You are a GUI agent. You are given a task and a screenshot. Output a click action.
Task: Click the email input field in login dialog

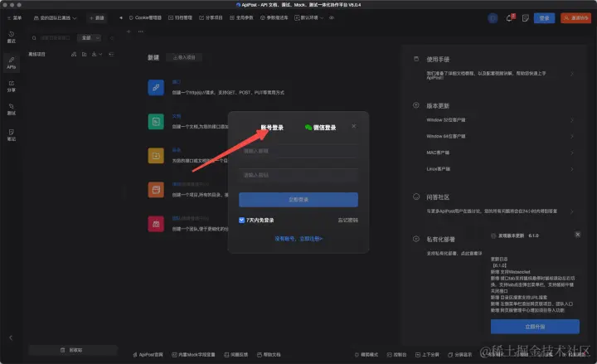point(298,151)
